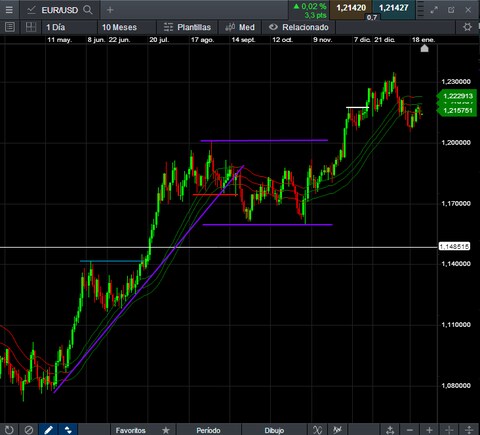Expand chart to fullscreen arrows icon

(434, 10)
